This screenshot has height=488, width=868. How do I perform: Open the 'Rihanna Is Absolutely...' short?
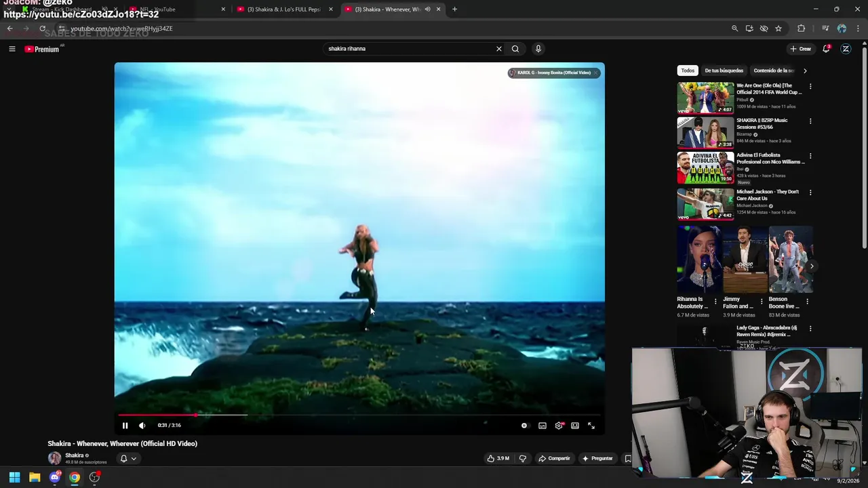pos(698,261)
